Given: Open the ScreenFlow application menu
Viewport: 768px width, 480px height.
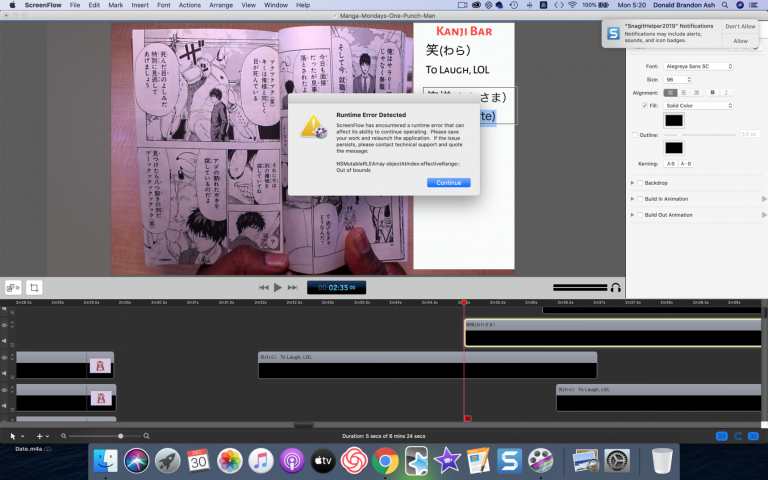Looking at the screenshot, I should pyautogui.click(x=43, y=5).
